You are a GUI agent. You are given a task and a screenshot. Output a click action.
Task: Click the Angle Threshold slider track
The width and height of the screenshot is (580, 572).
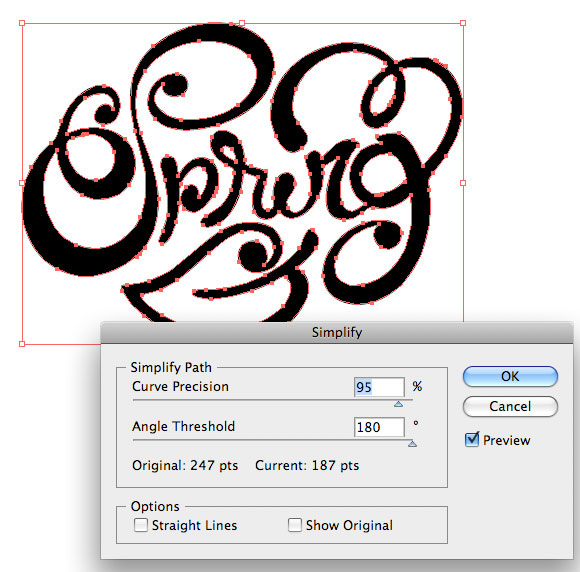pyautogui.click(x=273, y=440)
